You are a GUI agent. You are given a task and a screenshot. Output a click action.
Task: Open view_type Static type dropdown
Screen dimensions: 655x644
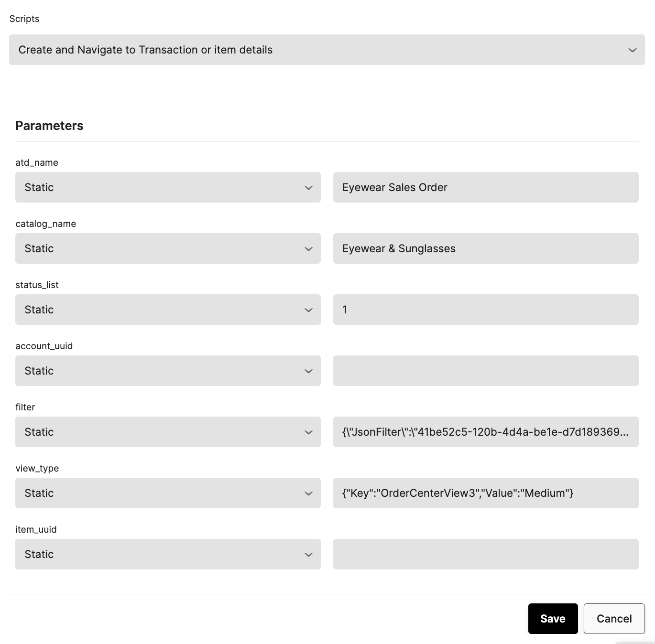pyautogui.click(x=168, y=493)
